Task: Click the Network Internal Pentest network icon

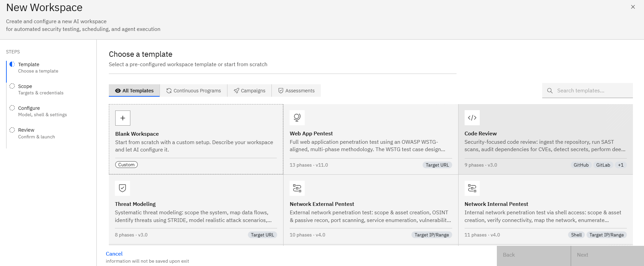Action: (x=472, y=188)
